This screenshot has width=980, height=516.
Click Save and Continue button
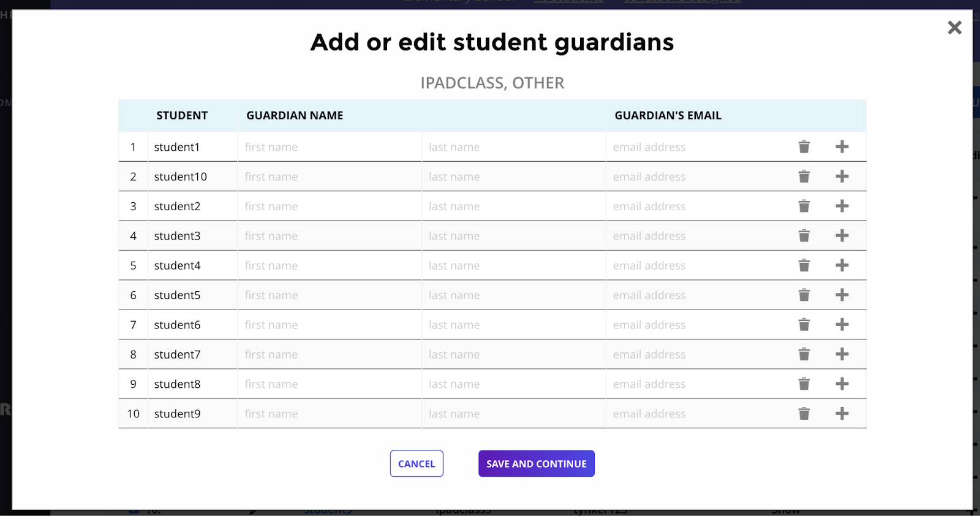pyautogui.click(x=536, y=464)
